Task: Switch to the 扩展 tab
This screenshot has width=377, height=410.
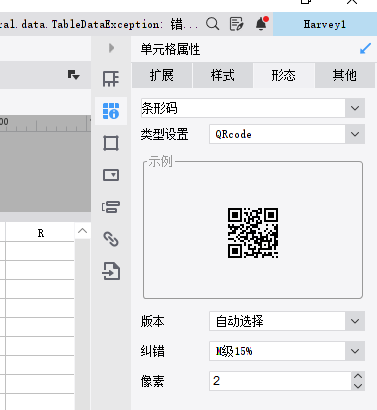Action: 162,75
